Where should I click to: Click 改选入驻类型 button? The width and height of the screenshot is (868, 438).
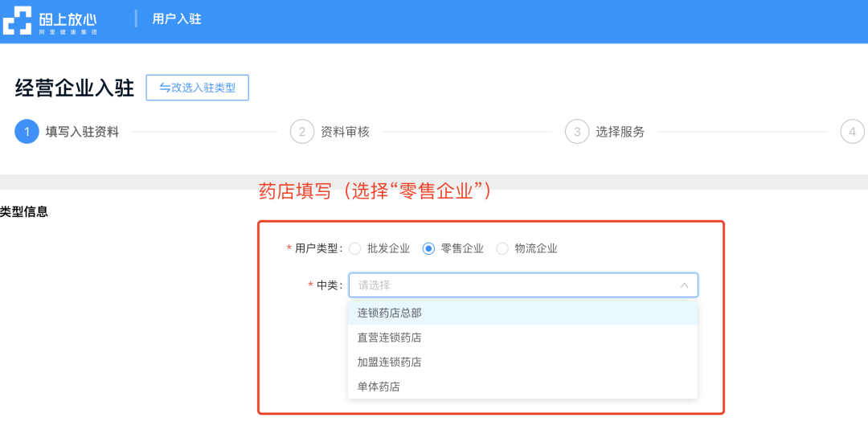coord(197,88)
